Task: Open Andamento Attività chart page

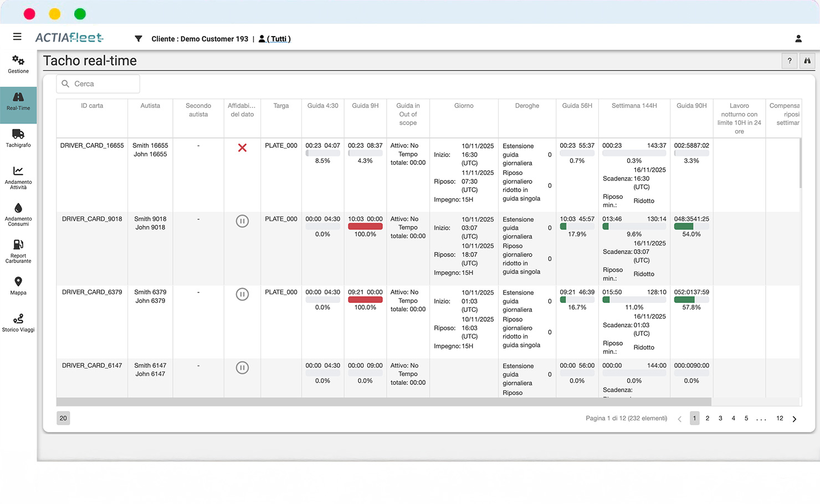Action: pos(18,177)
